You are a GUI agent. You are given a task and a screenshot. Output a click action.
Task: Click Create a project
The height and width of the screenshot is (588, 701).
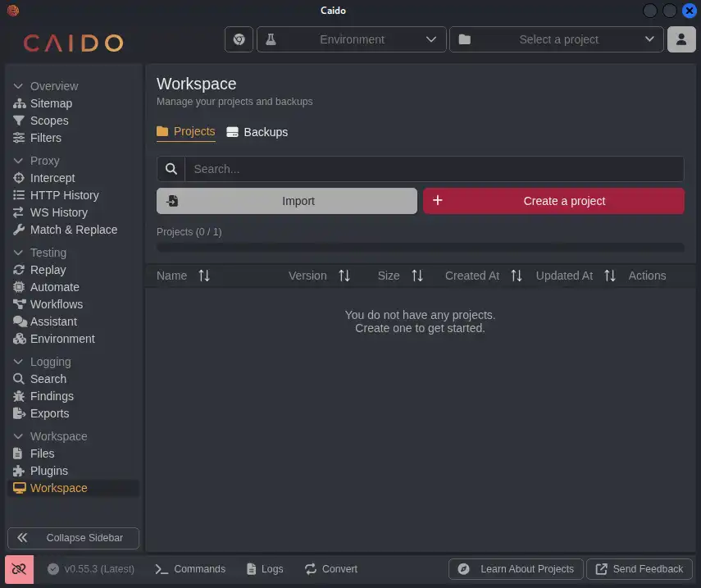point(553,200)
